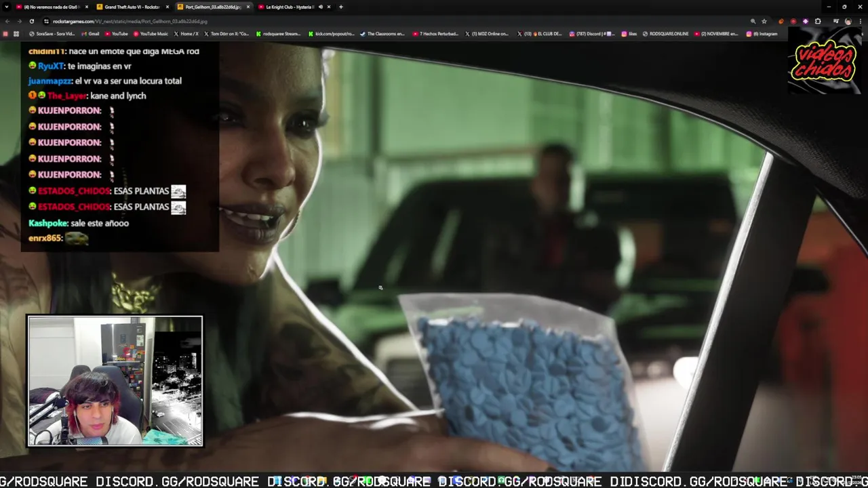868x488 pixels.
Task: Switch to the 'Grand Theft Auto VI - Rockstar' tab
Action: tap(132, 7)
